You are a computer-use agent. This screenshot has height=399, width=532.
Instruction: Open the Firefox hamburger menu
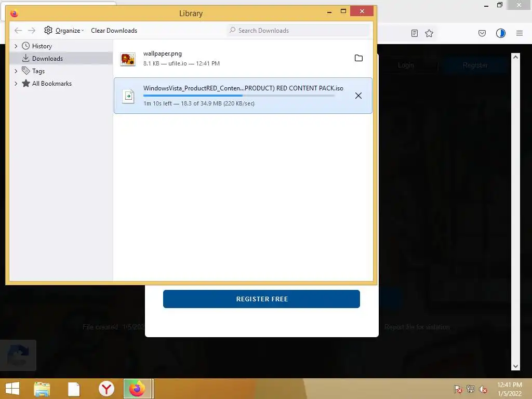[520, 33]
